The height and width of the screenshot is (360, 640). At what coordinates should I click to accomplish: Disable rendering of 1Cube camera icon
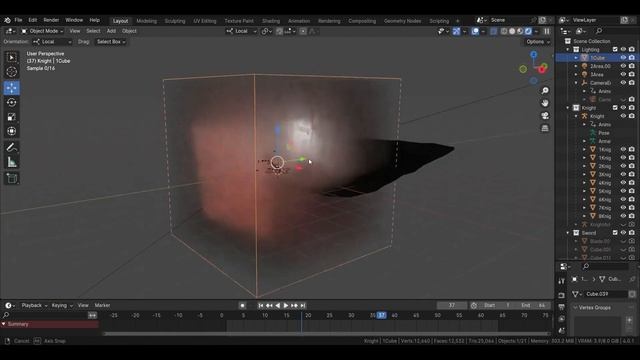[x=632, y=58]
